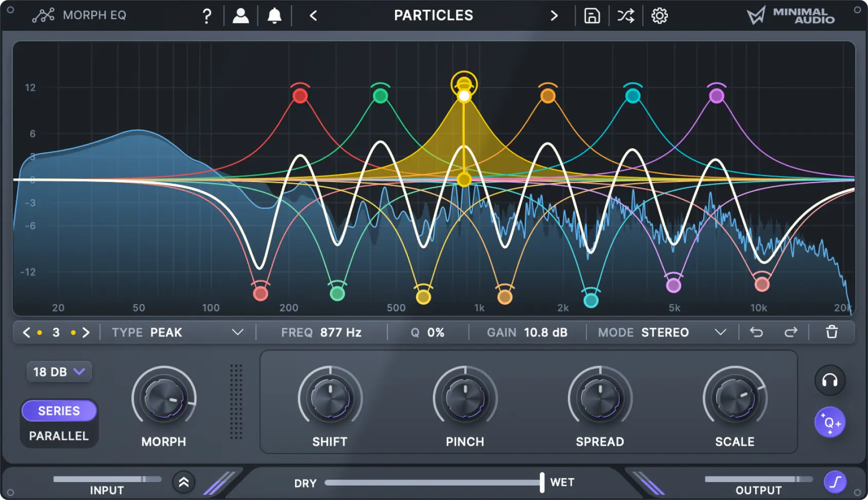Select the green lower EQ node
Image resolution: width=868 pixels, height=500 pixels.
337,293
